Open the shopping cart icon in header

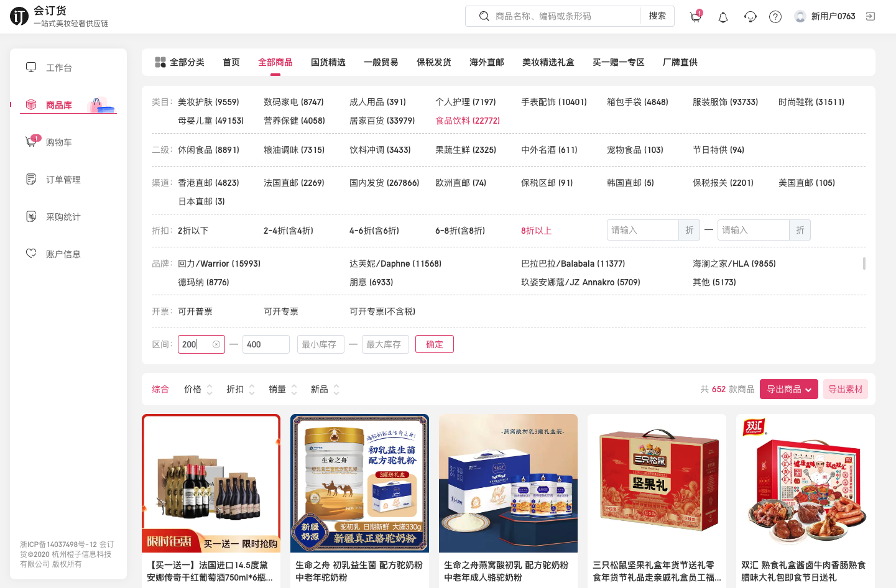tap(695, 17)
